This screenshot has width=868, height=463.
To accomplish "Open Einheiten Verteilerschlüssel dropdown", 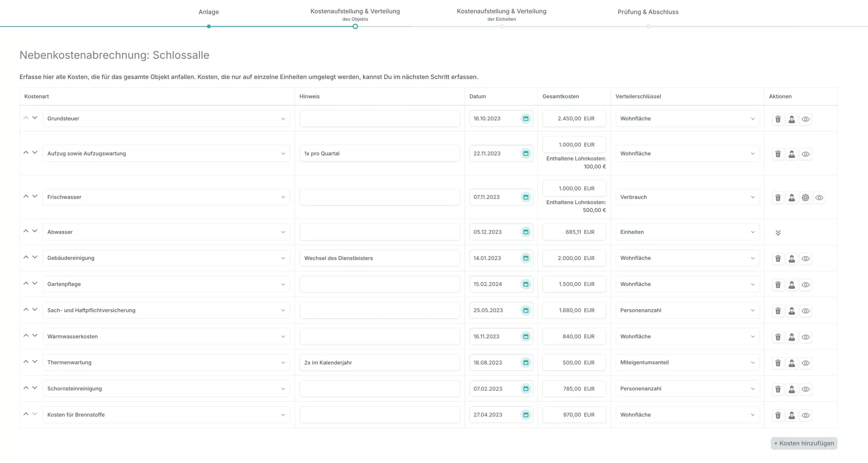I will click(688, 232).
